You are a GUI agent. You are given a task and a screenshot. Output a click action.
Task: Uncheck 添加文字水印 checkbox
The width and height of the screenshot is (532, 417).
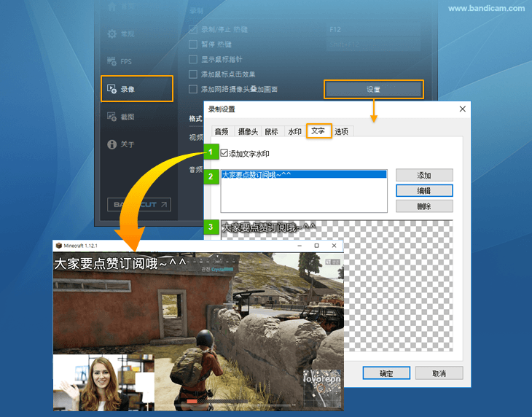pos(224,153)
